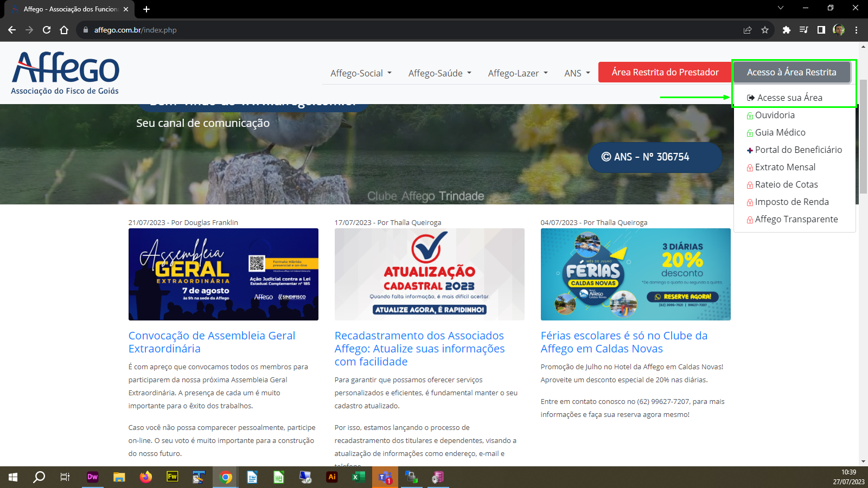Viewport: 868px width, 488px height.
Task: Expand the ANS navigation dropdown
Action: [577, 73]
